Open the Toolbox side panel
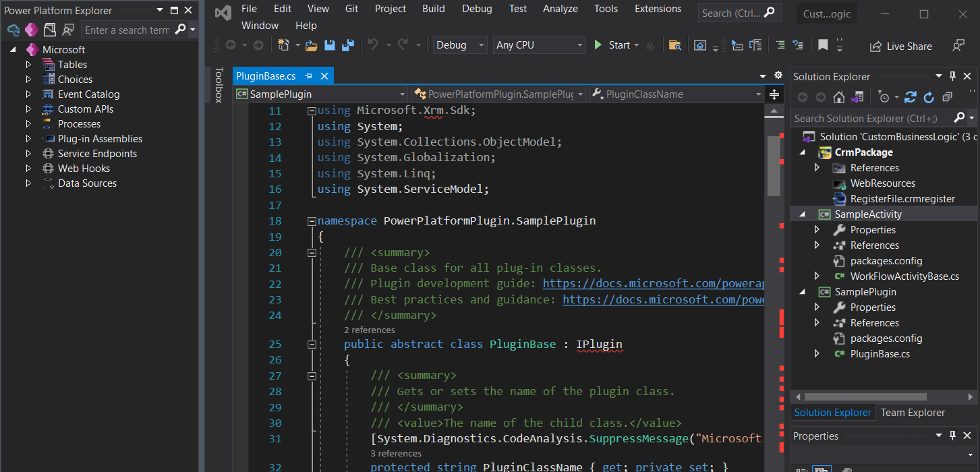This screenshot has height=472, width=980. pyautogui.click(x=219, y=85)
